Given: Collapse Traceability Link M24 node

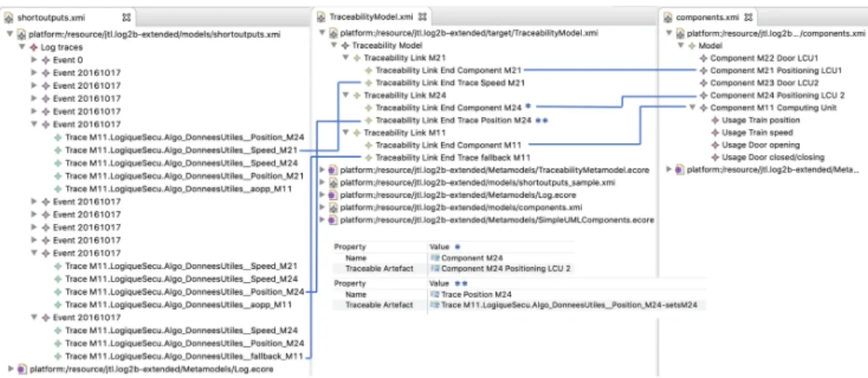Looking at the screenshot, I should [x=346, y=95].
